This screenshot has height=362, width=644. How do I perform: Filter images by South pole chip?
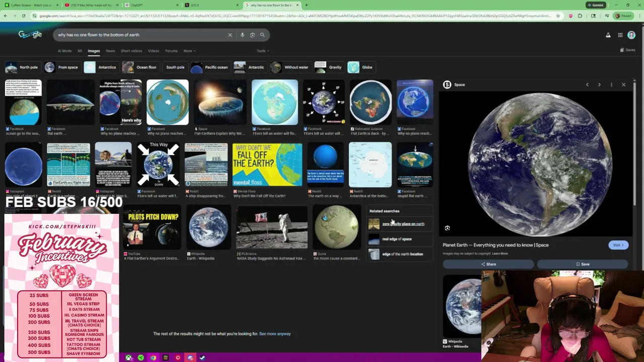click(x=175, y=67)
